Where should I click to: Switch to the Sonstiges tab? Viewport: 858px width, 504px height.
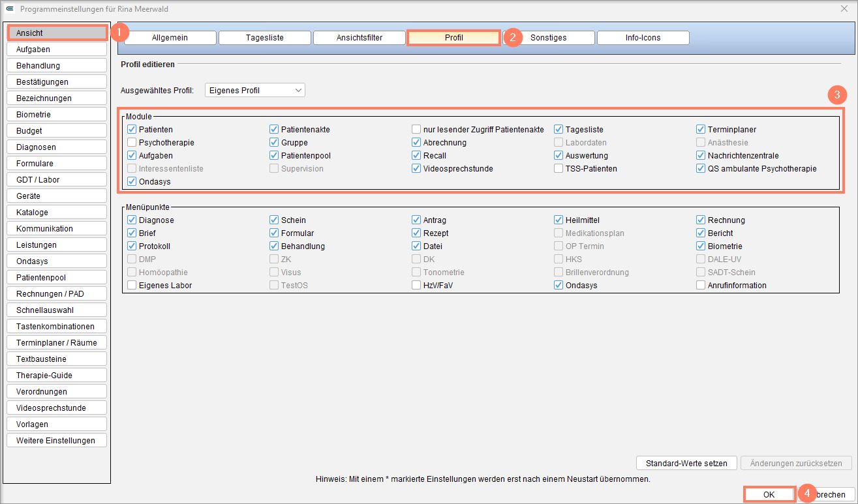tap(549, 38)
